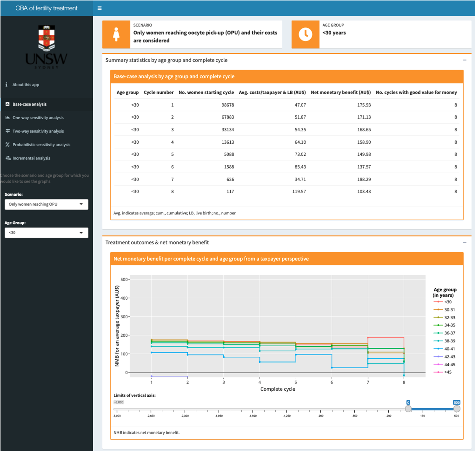The image size is (476, 452).
Task: Toggle the sidebar with the hamburger menu icon
Action: click(x=99, y=8)
